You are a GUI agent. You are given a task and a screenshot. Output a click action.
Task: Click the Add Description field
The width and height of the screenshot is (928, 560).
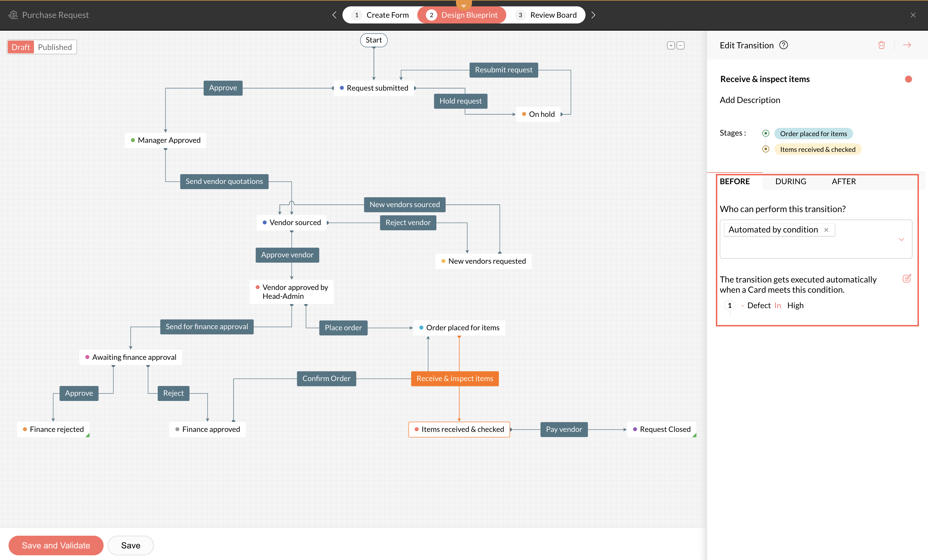(750, 100)
